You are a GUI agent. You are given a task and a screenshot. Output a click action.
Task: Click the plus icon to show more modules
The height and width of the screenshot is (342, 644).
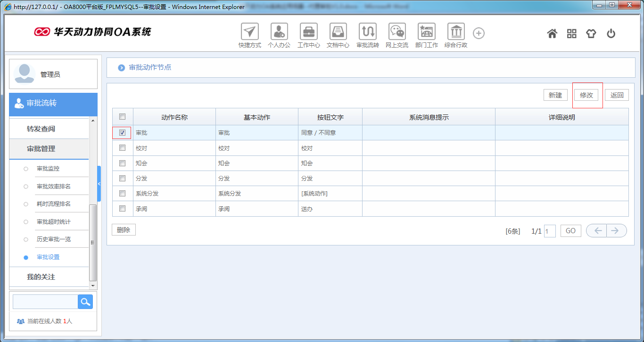(479, 33)
